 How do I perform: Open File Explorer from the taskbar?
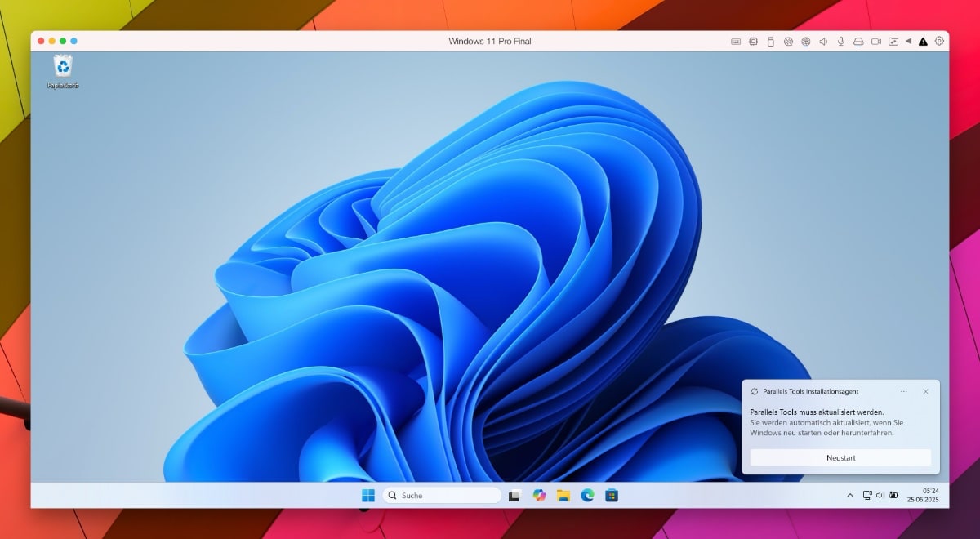563,495
